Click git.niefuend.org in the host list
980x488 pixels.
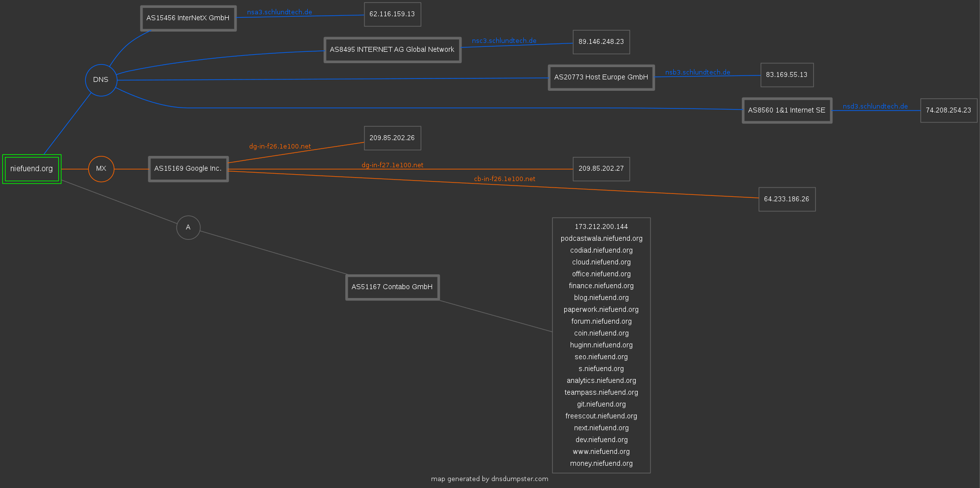[601, 405]
